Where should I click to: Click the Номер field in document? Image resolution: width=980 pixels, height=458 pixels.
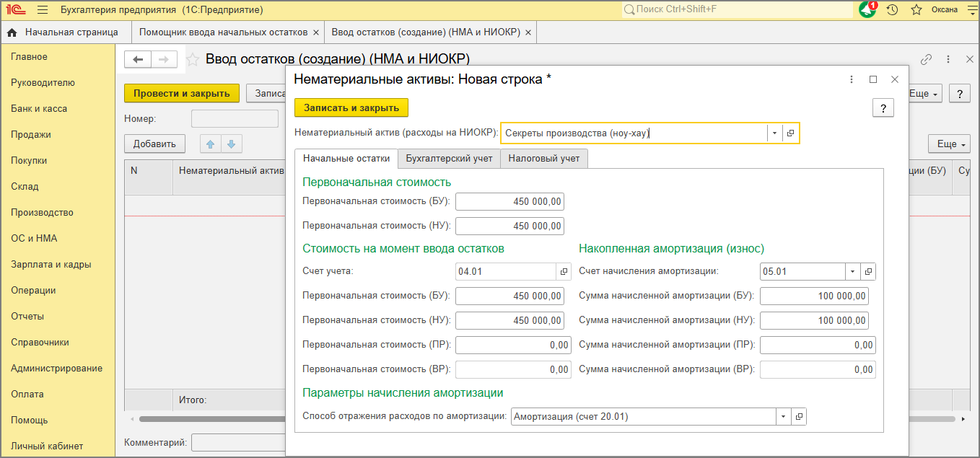(235, 119)
